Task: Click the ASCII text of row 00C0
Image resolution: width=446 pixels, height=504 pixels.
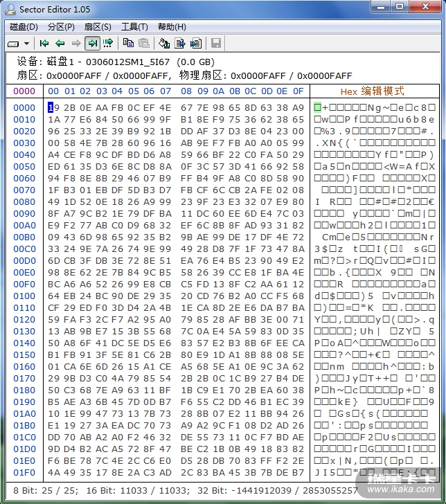Action: click(375, 249)
